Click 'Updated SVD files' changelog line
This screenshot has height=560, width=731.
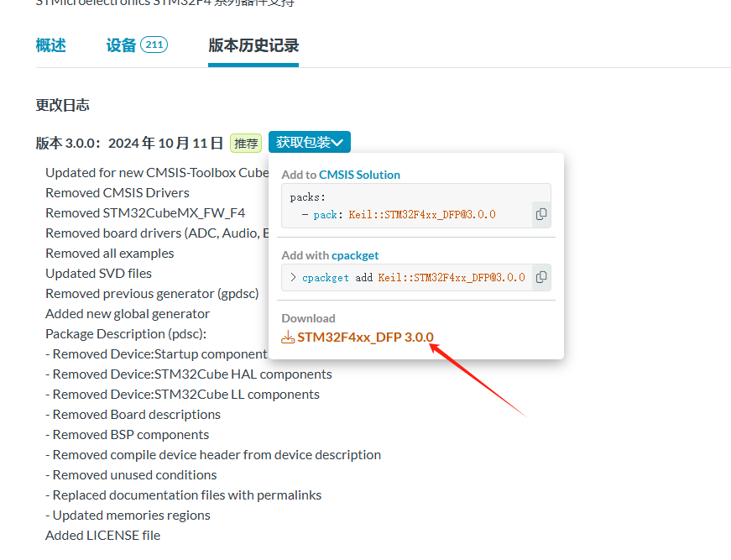point(99,274)
